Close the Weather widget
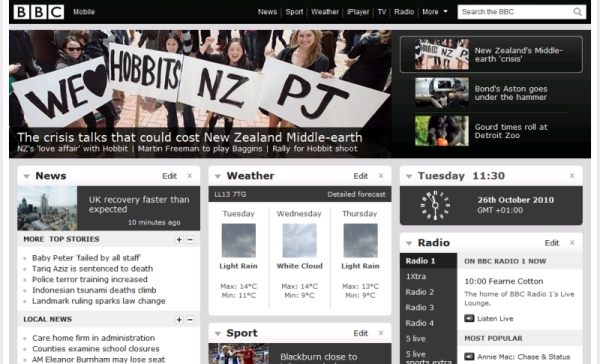The width and height of the screenshot is (600, 364). pyautogui.click(x=381, y=176)
